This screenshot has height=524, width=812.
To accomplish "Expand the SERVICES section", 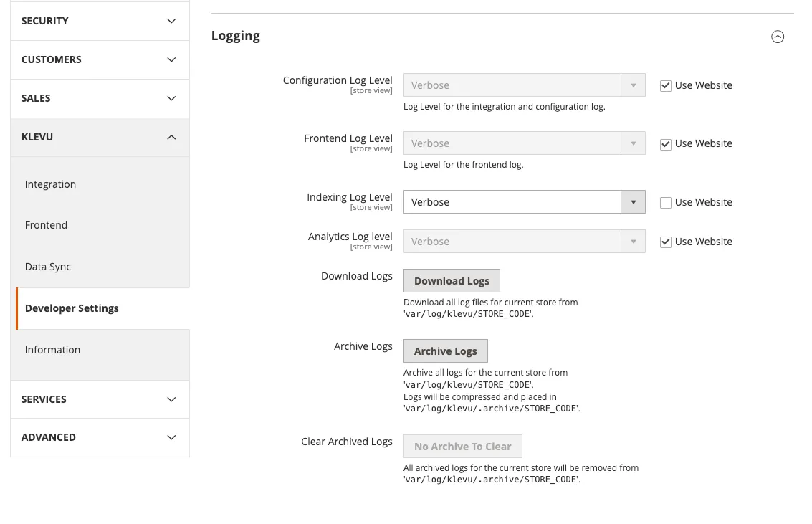I will 100,399.
